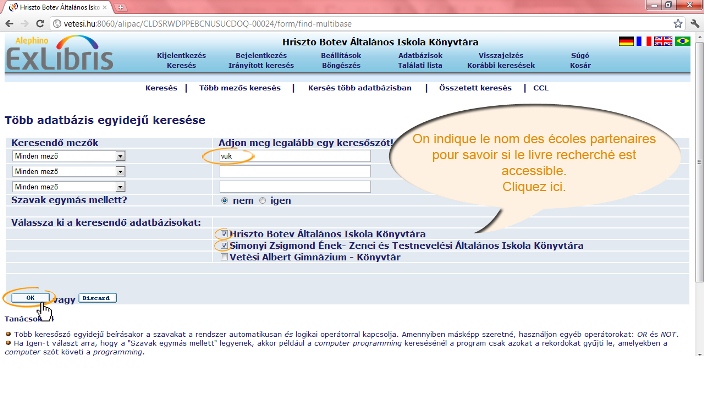The image size is (704, 396).
Task: Open Kosár basket menu item
Action: click(x=580, y=65)
